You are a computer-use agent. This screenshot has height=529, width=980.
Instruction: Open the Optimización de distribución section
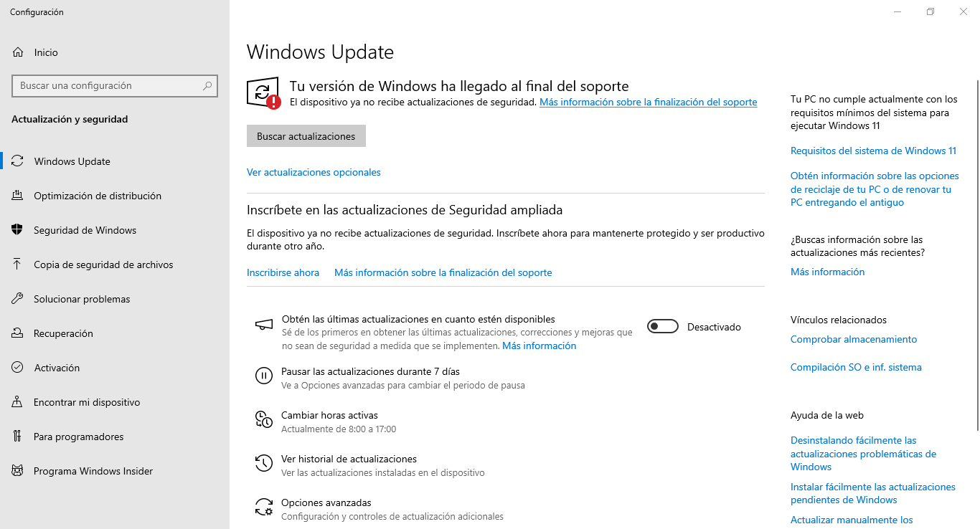coord(115,196)
